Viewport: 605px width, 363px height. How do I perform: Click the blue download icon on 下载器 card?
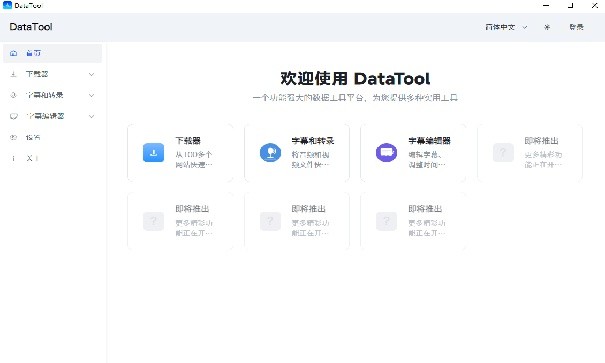coord(154,152)
